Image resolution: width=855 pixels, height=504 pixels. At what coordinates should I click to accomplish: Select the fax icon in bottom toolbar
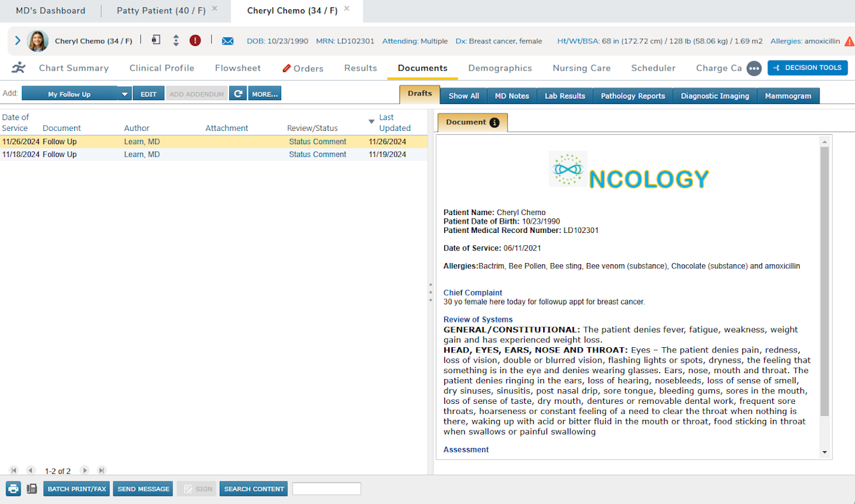point(31,488)
